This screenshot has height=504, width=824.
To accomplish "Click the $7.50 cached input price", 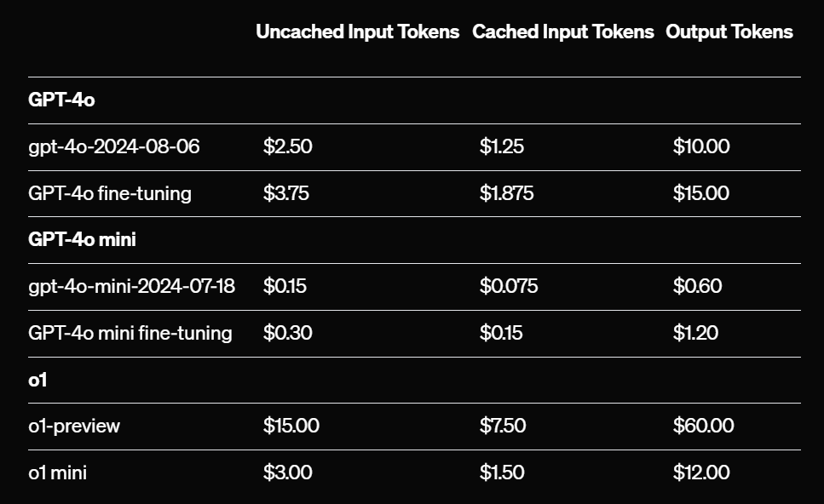I will point(503,426).
